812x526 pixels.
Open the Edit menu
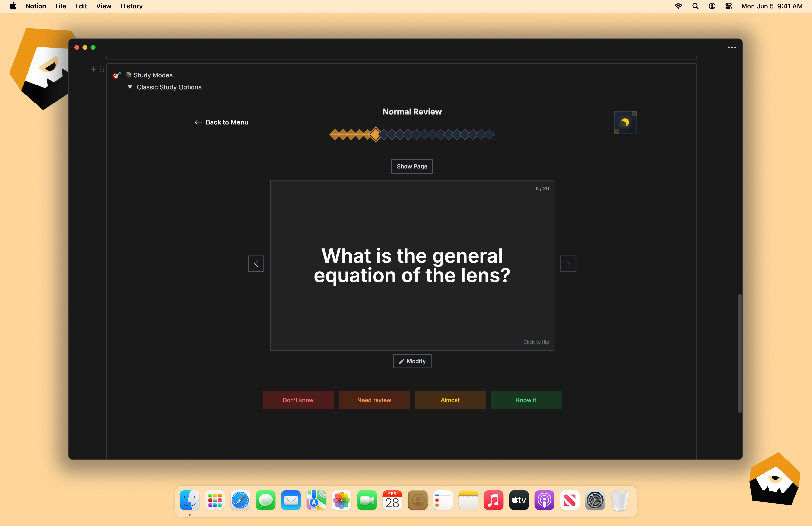click(x=81, y=6)
